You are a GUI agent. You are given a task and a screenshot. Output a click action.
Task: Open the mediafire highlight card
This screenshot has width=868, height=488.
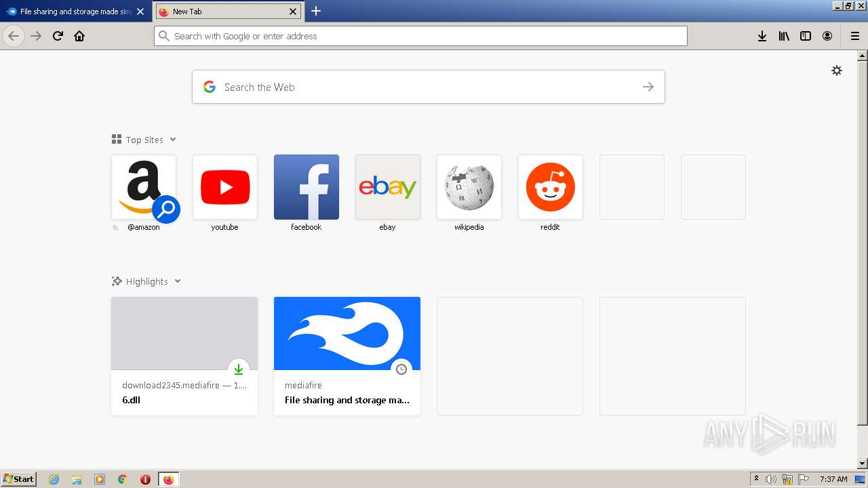[x=347, y=356]
